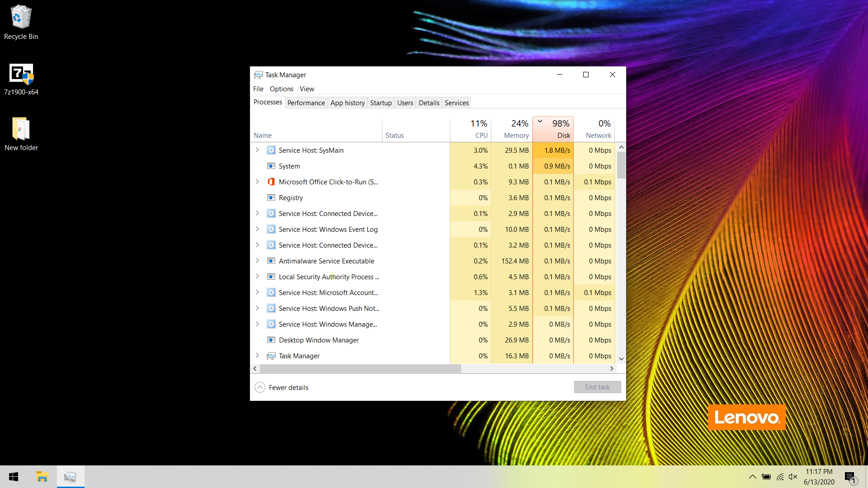The width and height of the screenshot is (868, 488).
Task: Expand Local Security Authority Process row
Action: click(x=257, y=277)
